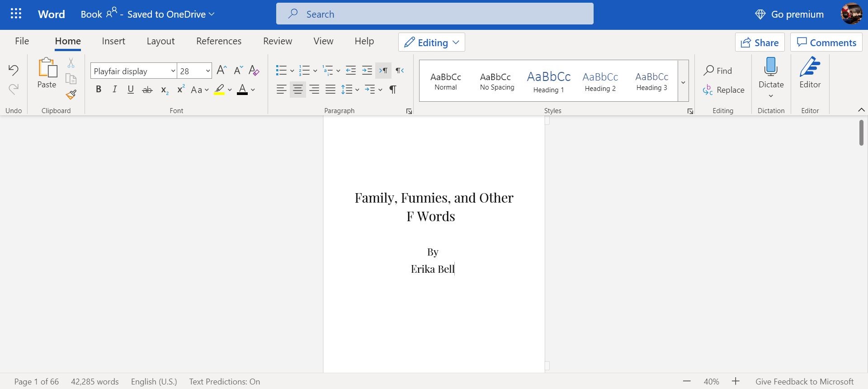Click the Strikethrough icon
Screen dimensions: 868x389
(x=147, y=90)
